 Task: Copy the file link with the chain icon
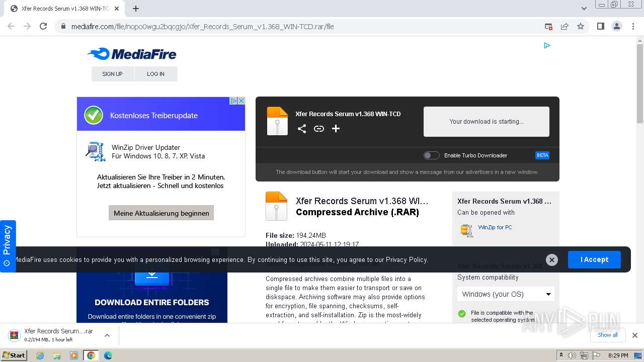tap(319, 129)
